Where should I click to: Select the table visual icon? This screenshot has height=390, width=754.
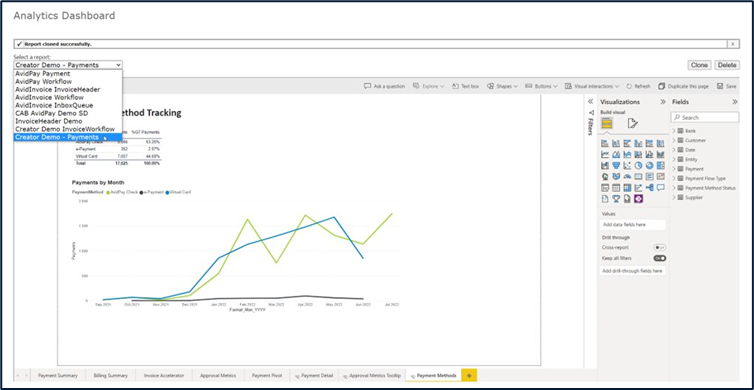coord(616,188)
